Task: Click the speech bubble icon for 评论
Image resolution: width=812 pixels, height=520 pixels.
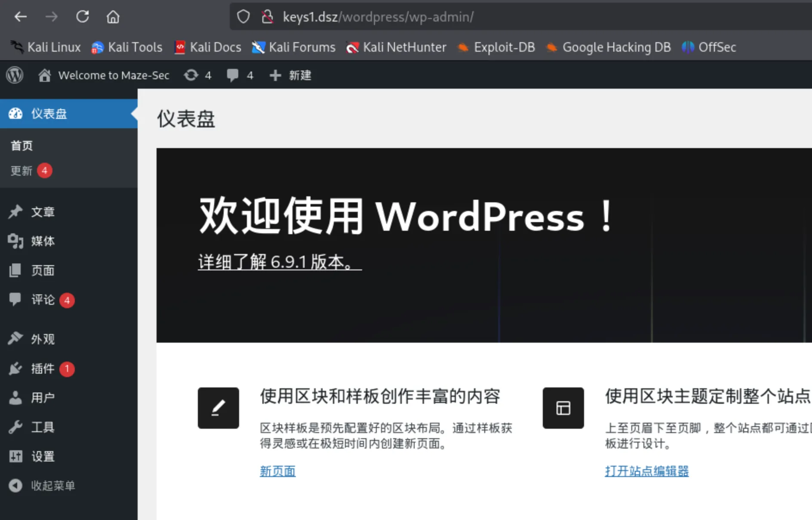Action: pos(15,299)
